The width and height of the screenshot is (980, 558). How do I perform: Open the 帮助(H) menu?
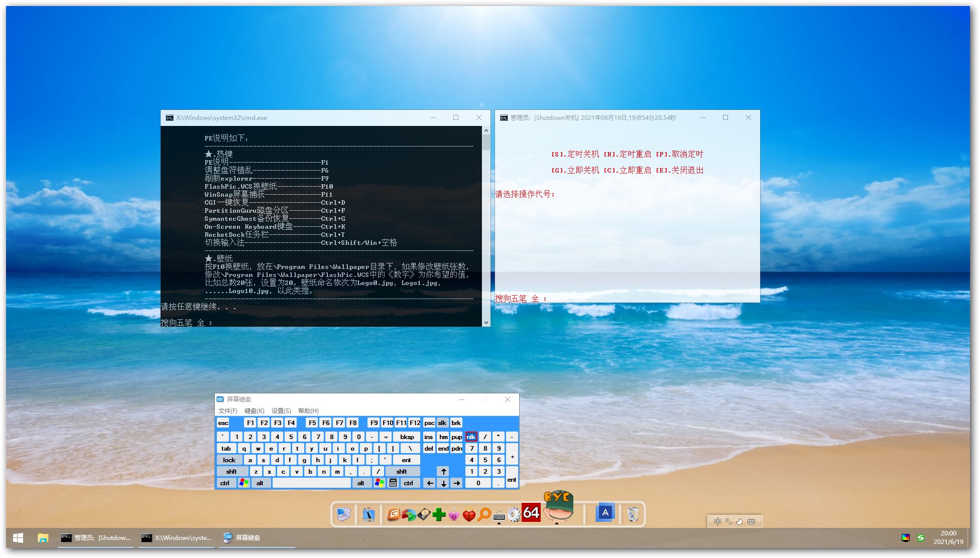(x=308, y=410)
